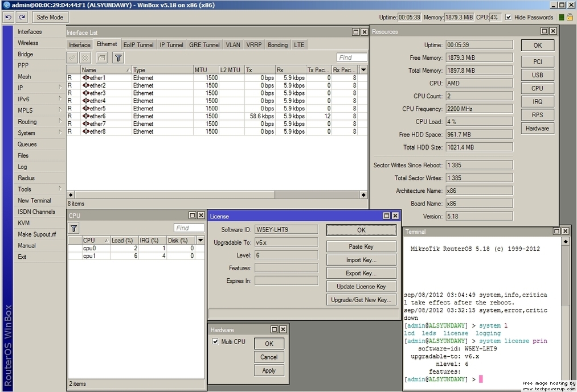577x392 pixels.
Task: Open the CPU table columns dropdown arrow
Action: [200, 241]
